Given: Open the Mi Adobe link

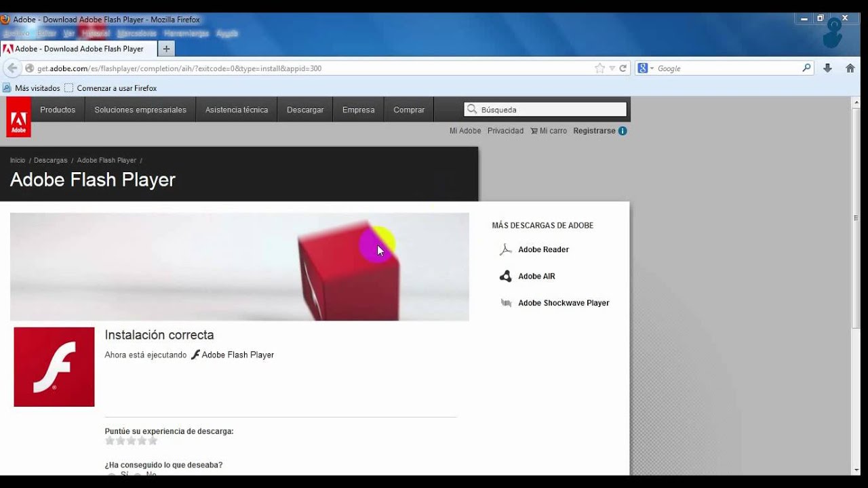Looking at the screenshot, I should point(465,131).
